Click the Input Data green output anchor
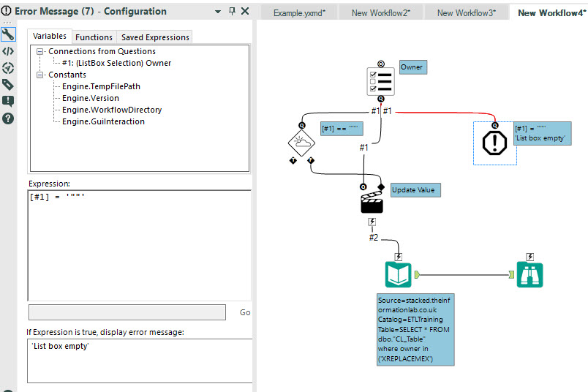The height and width of the screenshot is (392, 588). 417,275
